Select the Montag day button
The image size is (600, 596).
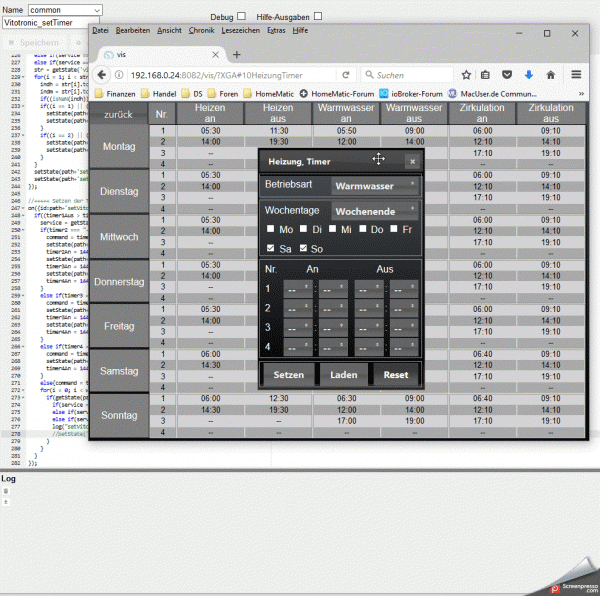(x=119, y=147)
